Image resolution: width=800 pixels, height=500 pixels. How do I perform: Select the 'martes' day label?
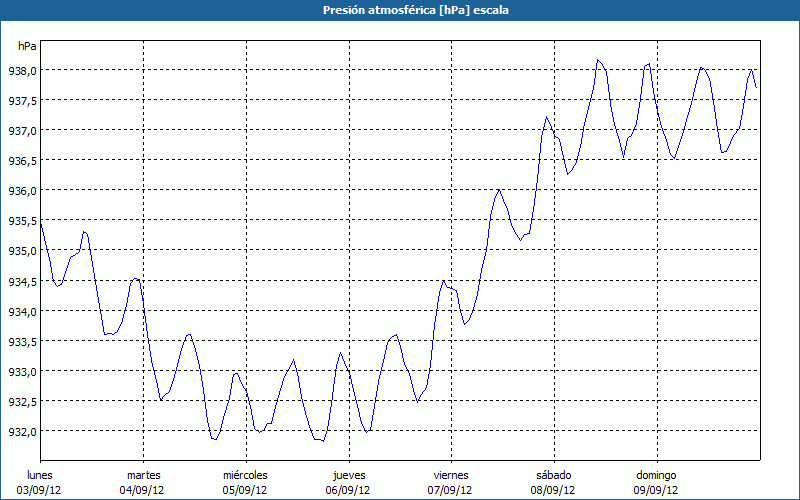click(143, 475)
